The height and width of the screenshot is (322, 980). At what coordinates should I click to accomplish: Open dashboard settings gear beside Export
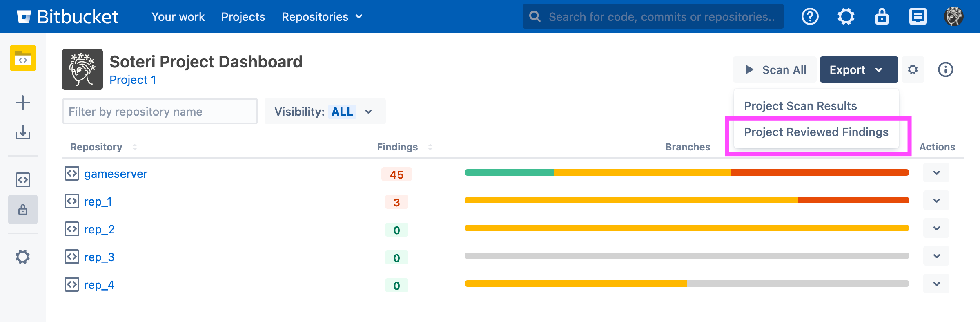point(913,69)
